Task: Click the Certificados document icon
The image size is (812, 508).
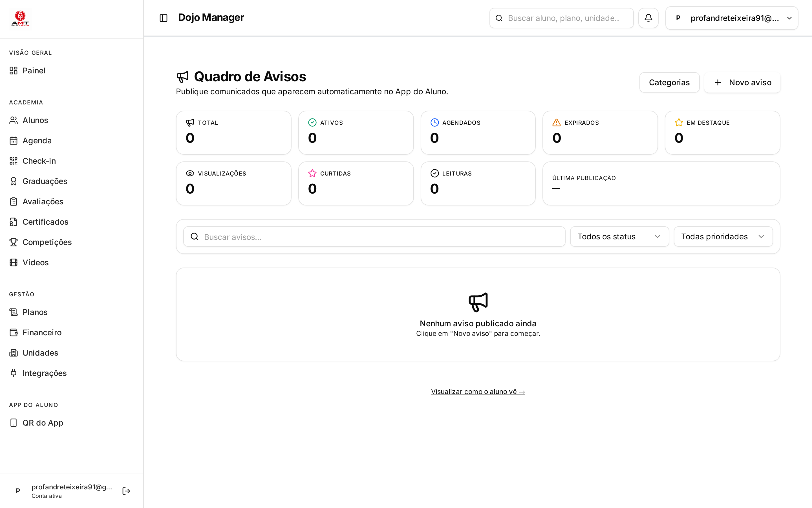Action: [14, 222]
